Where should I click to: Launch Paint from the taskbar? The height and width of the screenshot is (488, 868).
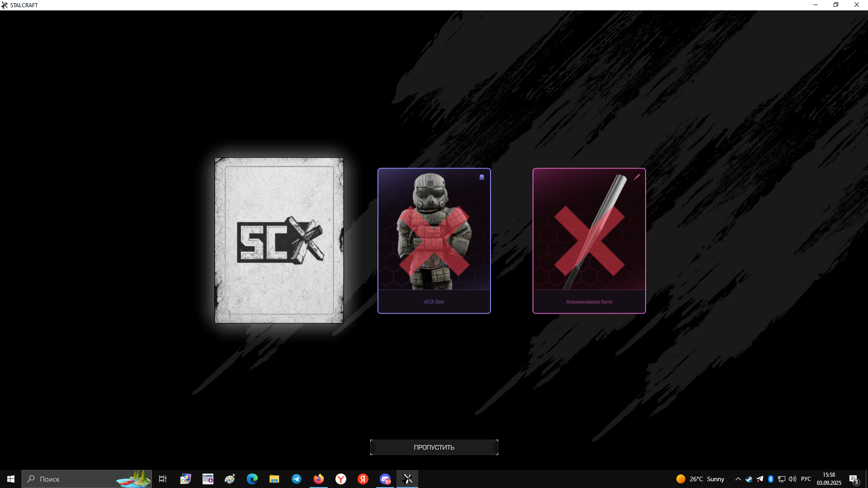click(230, 479)
